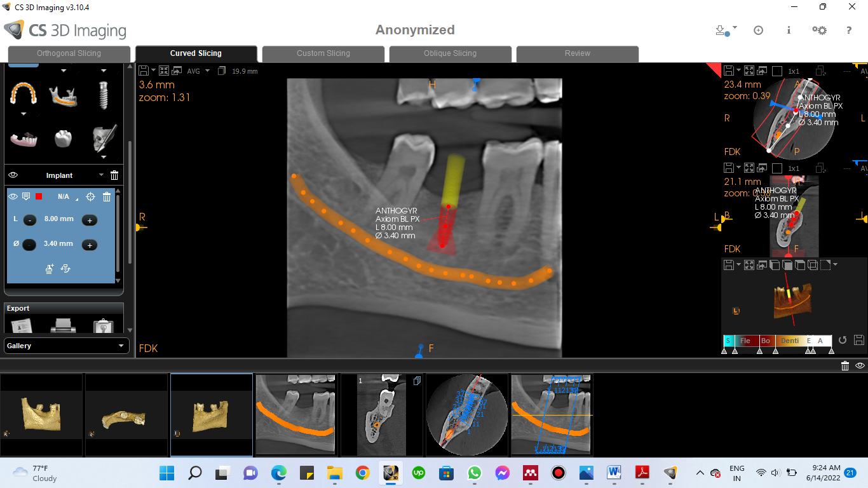Open the circular axial thumbnail in gallery
The width and height of the screenshot is (868, 488).
pyautogui.click(x=466, y=415)
